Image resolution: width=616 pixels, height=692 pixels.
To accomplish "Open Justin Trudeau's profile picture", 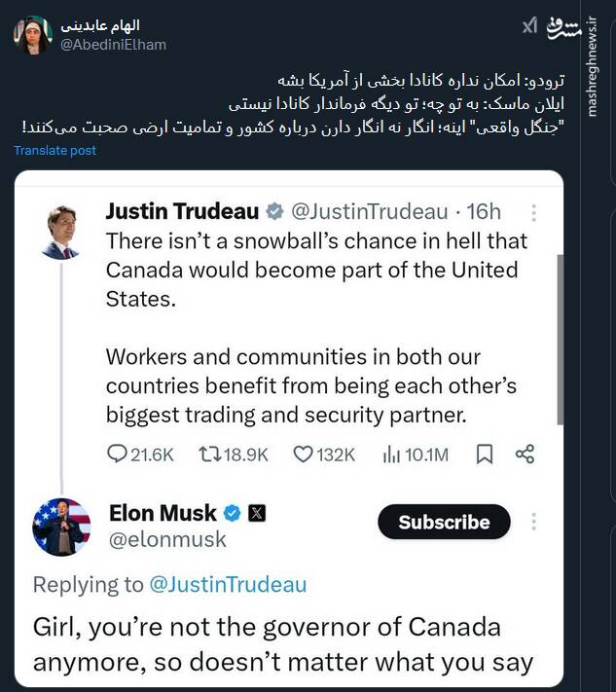I will [60, 232].
